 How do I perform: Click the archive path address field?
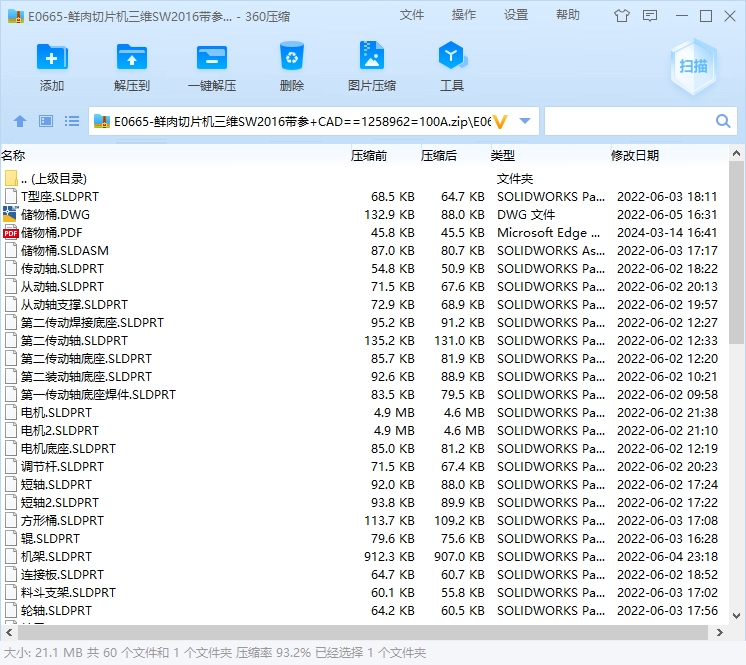(302, 122)
